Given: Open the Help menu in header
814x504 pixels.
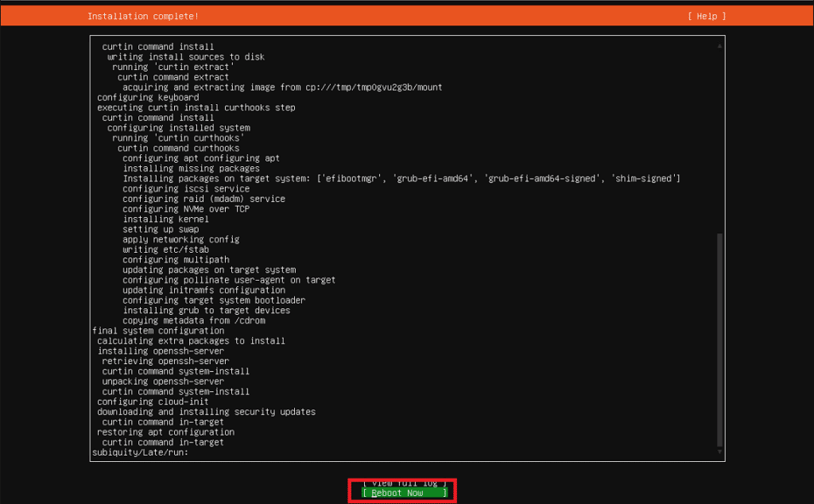Looking at the screenshot, I should click(707, 16).
